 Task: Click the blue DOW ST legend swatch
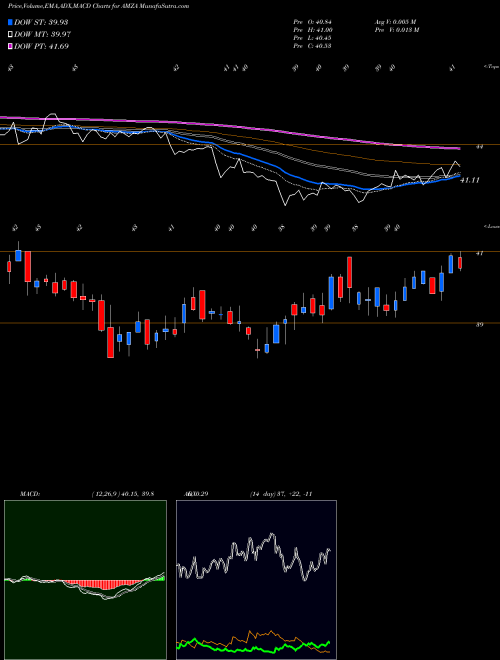pos(10,22)
